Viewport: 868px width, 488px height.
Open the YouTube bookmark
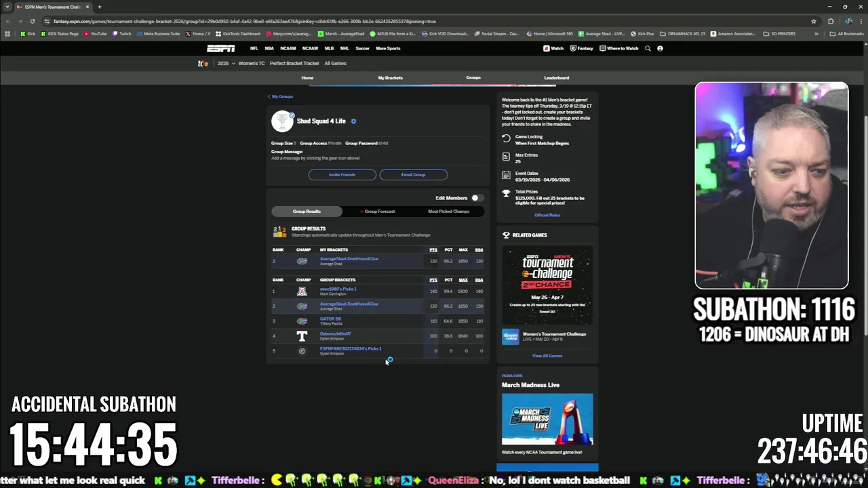click(96, 34)
